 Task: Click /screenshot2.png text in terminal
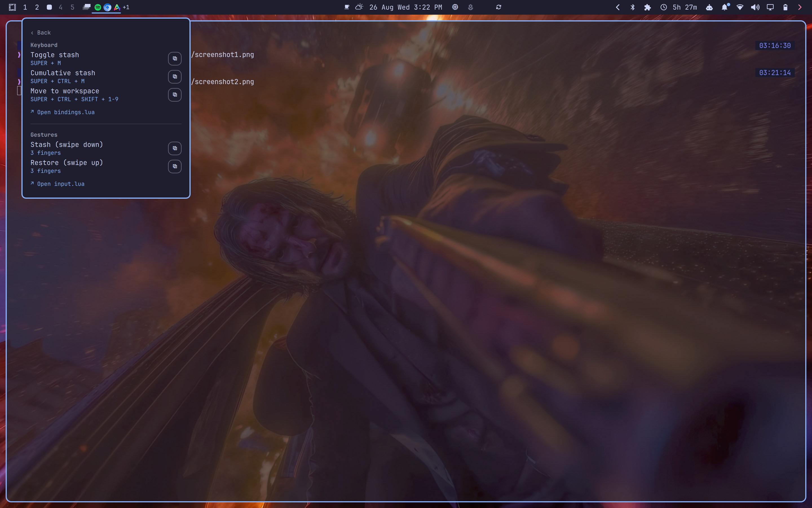pyautogui.click(x=222, y=82)
